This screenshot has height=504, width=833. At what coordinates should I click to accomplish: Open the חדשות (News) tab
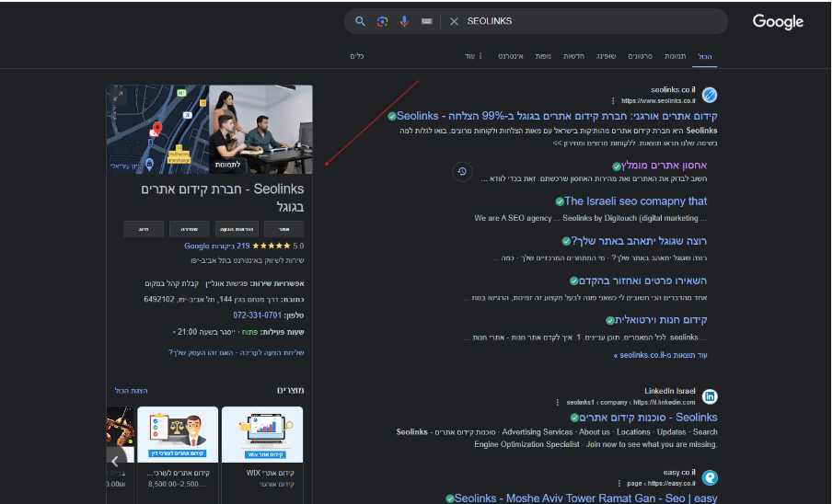[573, 56]
